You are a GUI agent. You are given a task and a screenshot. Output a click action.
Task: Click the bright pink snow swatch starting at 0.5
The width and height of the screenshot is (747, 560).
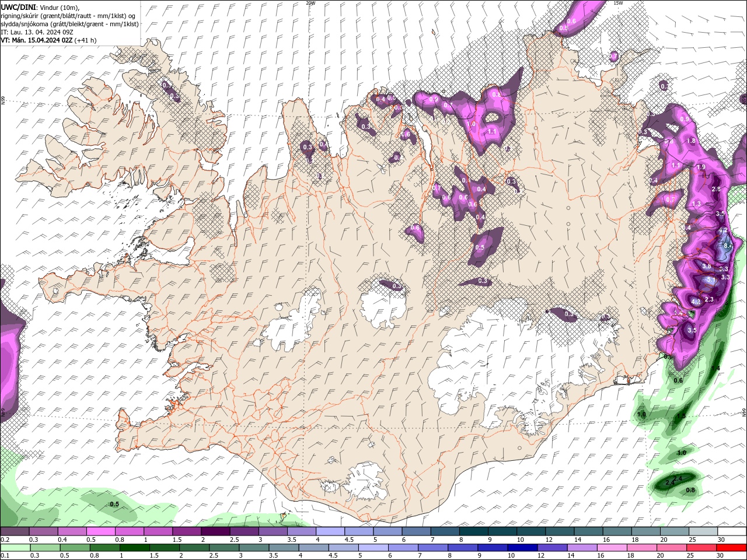tap(100, 531)
